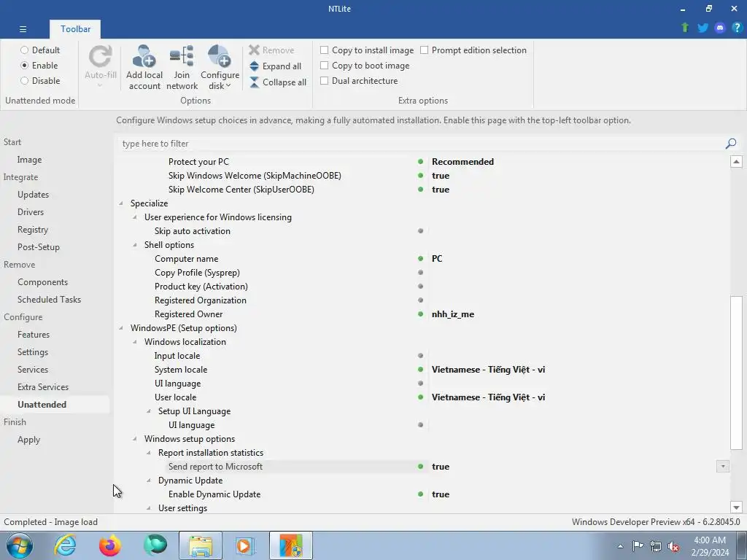Click the type here to filter field

click(x=422, y=144)
